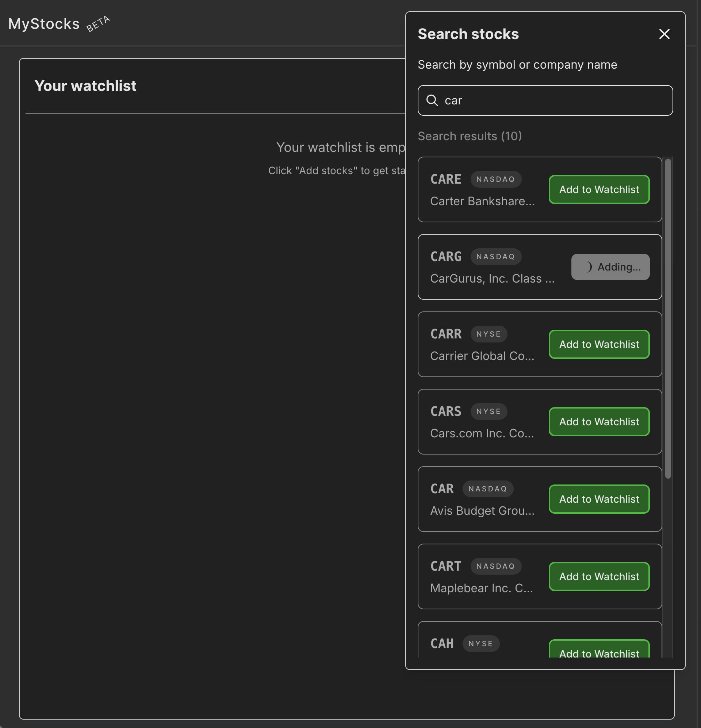
Task: Click the Your watchlist heading
Action: pos(86,86)
